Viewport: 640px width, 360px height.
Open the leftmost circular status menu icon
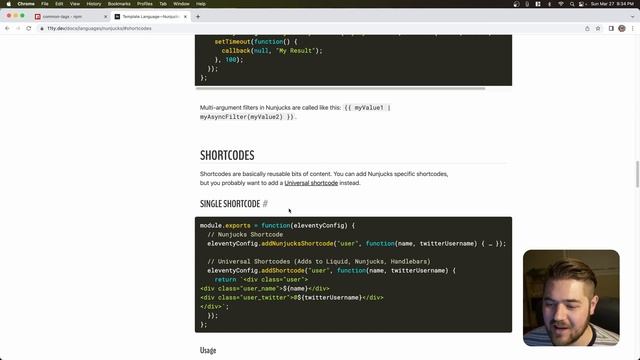tap(516, 4)
